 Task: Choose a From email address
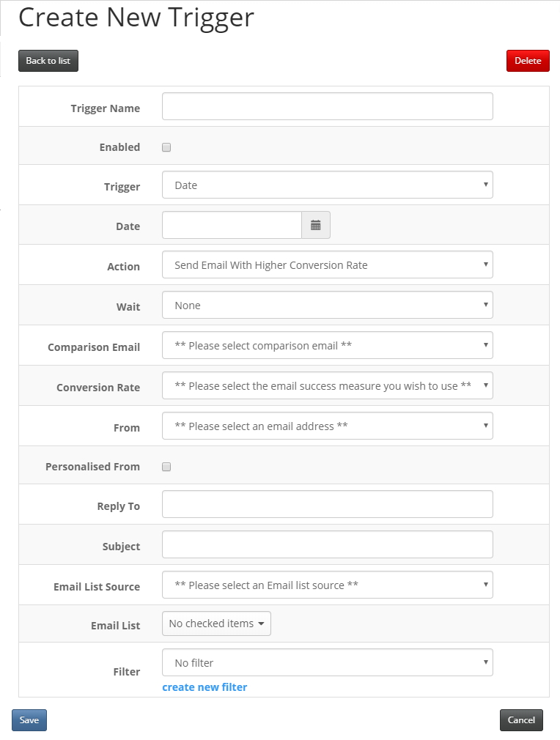tap(327, 426)
